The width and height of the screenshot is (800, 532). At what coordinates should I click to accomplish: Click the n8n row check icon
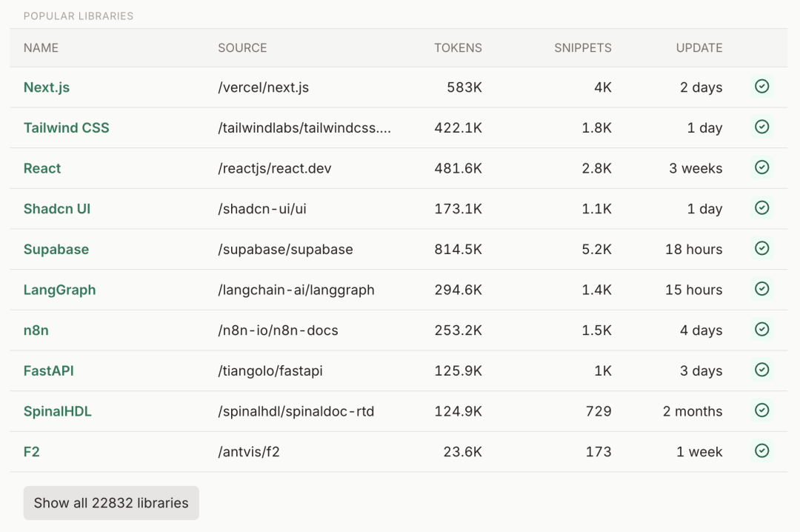[761, 329]
